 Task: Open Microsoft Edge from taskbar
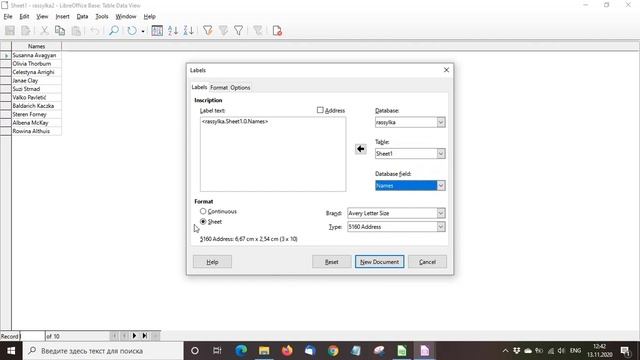[241, 351]
